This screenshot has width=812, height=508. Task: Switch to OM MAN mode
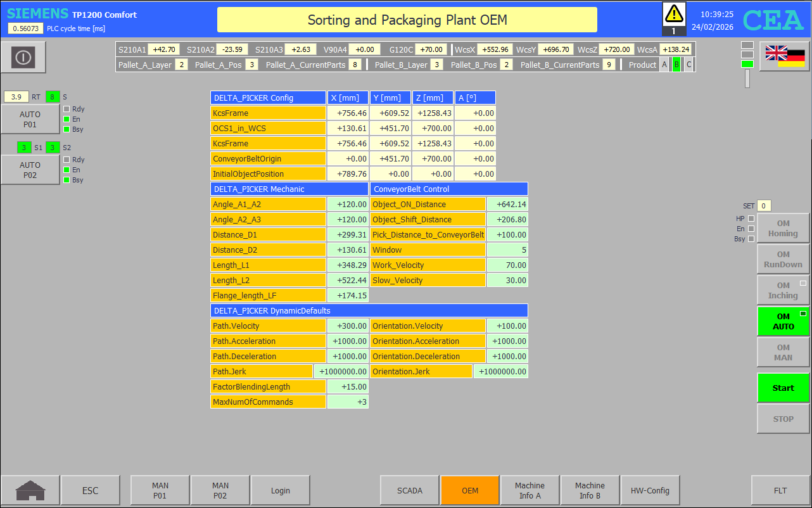(x=783, y=352)
